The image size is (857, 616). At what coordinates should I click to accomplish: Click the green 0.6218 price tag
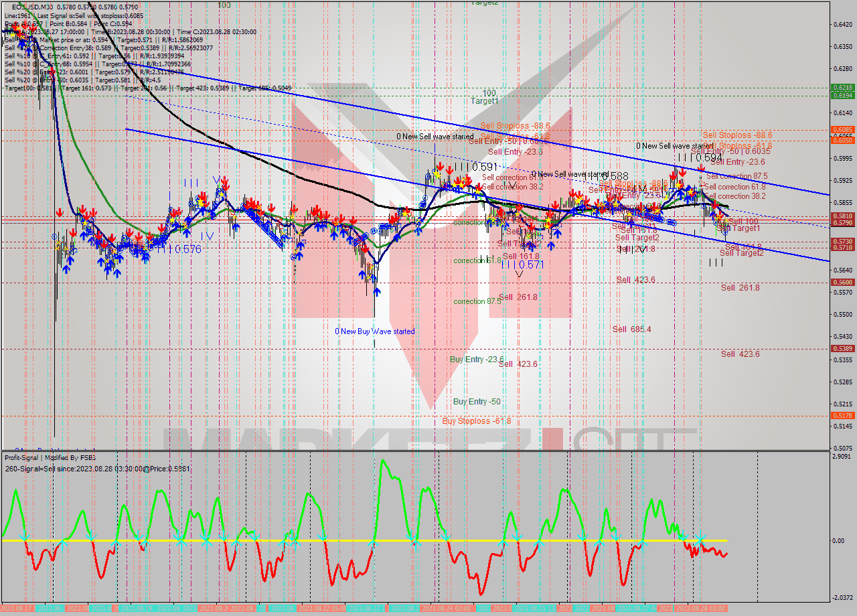842,88
